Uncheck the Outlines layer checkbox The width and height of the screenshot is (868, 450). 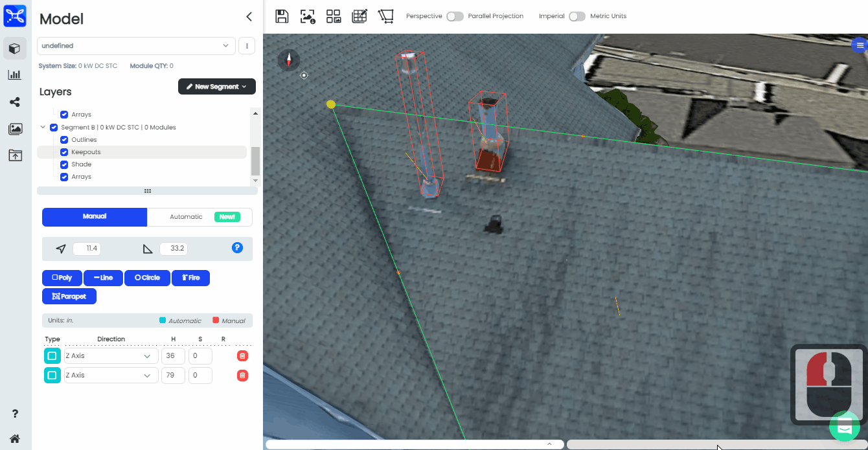tap(64, 140)
